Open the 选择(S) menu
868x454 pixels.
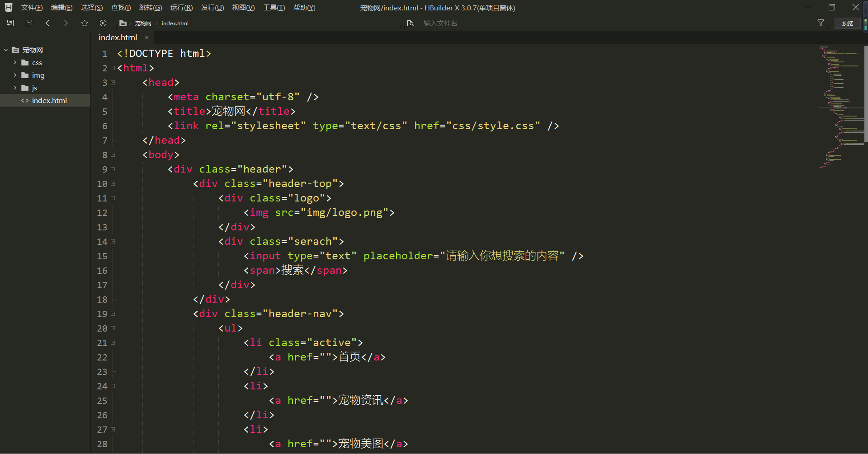92,8
